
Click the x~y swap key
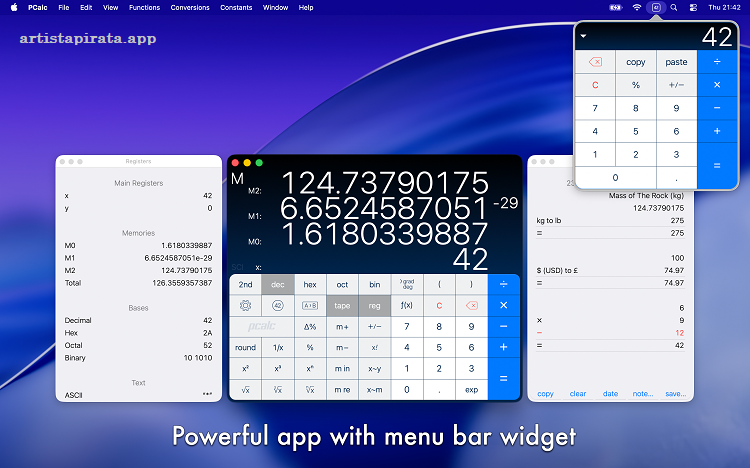pyautogui.click(x=375, y=368)
